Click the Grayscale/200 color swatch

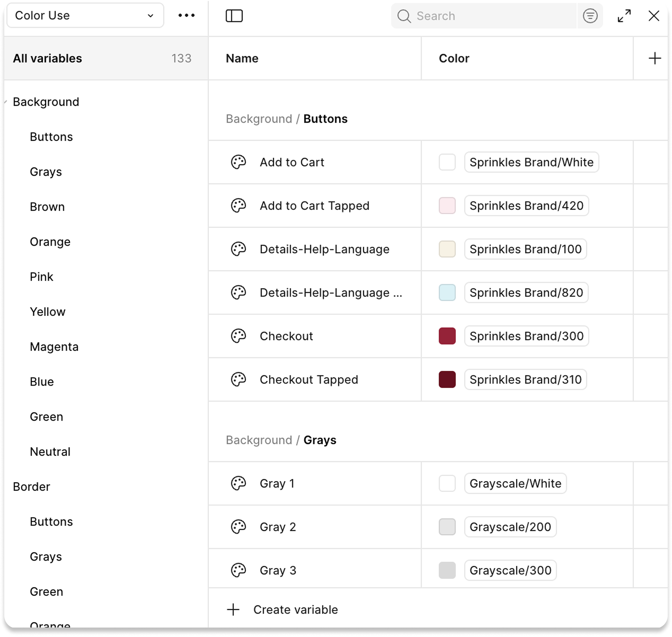447,527
